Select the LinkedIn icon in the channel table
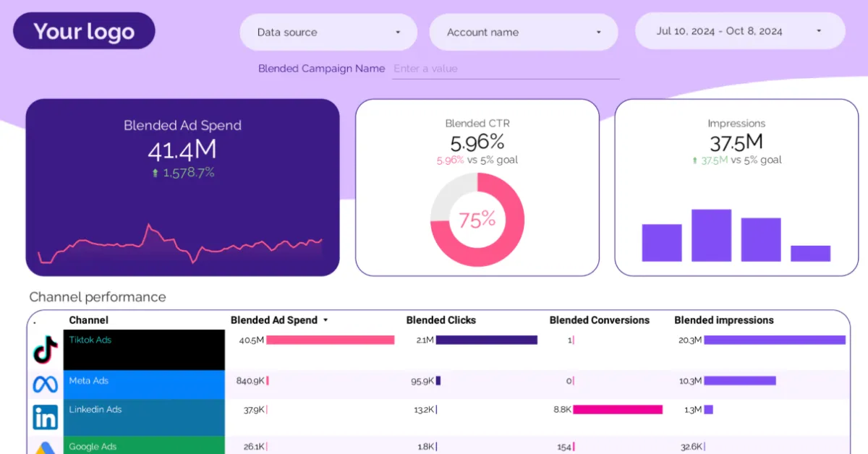The height and width of the screenshot is (454, 868). click(x=45, y=417)
